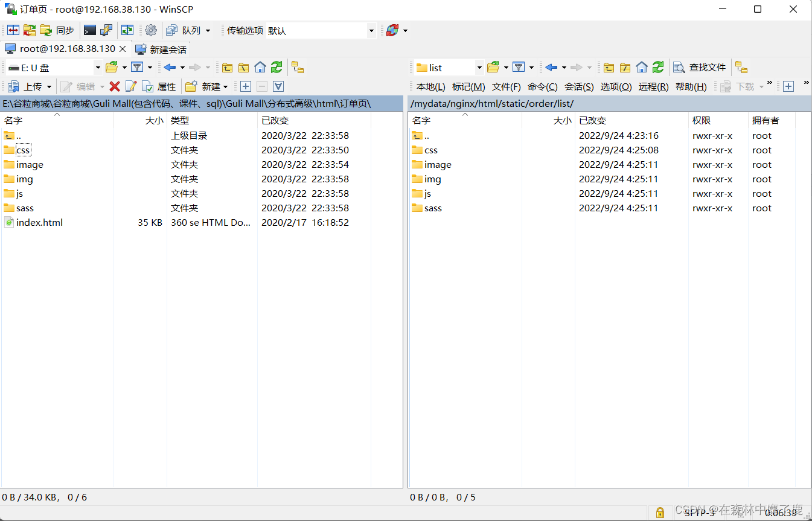Open the terminal console icon
The width and height of the screenshot is (812, 521).
tap(89, 30)
